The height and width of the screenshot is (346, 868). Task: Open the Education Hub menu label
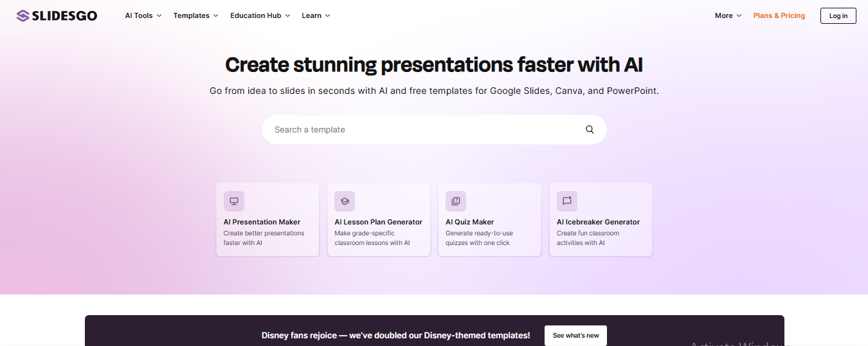pyautogui.click(x=256, y=15)
